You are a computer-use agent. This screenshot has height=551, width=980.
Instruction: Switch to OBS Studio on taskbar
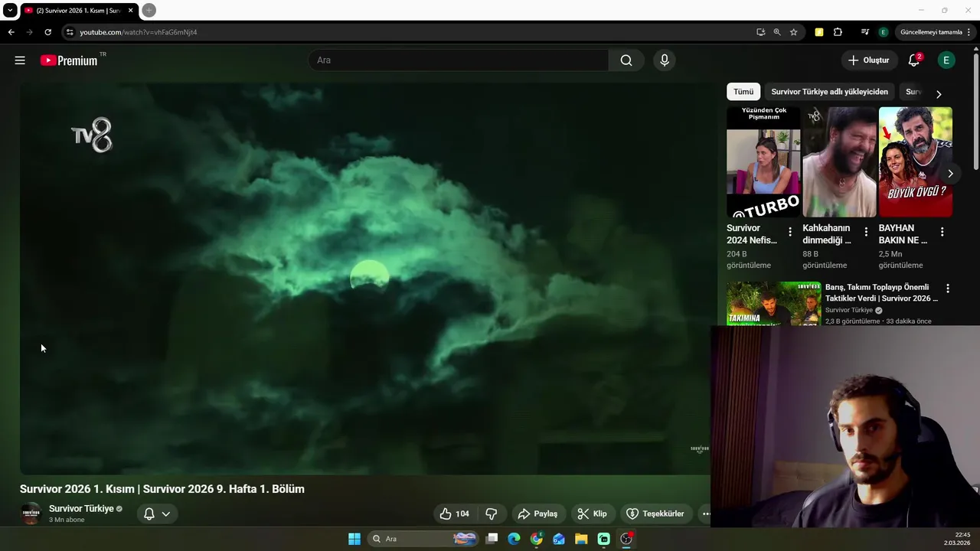[626, 539]
